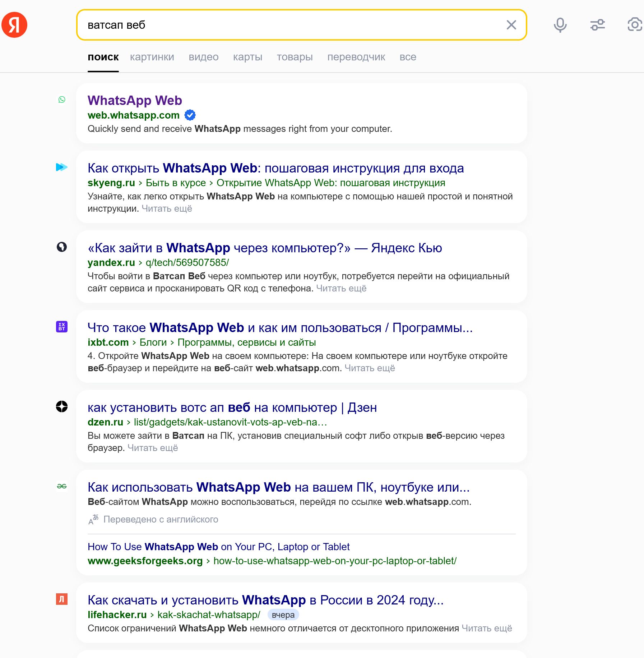This screenshot has width=644, height=658.
Task: Click the Yandex logo icon
Action: pos(14,25)
